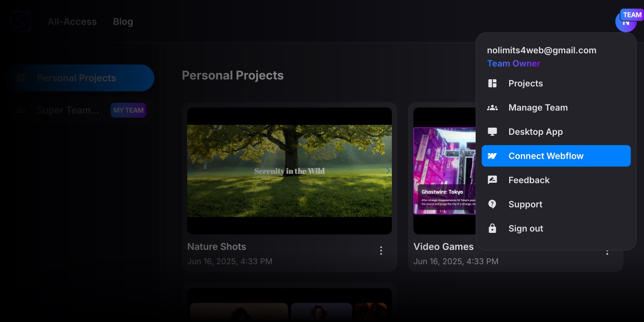Open the user avatar with TEAM badge
644x322 pixels.
626,21
